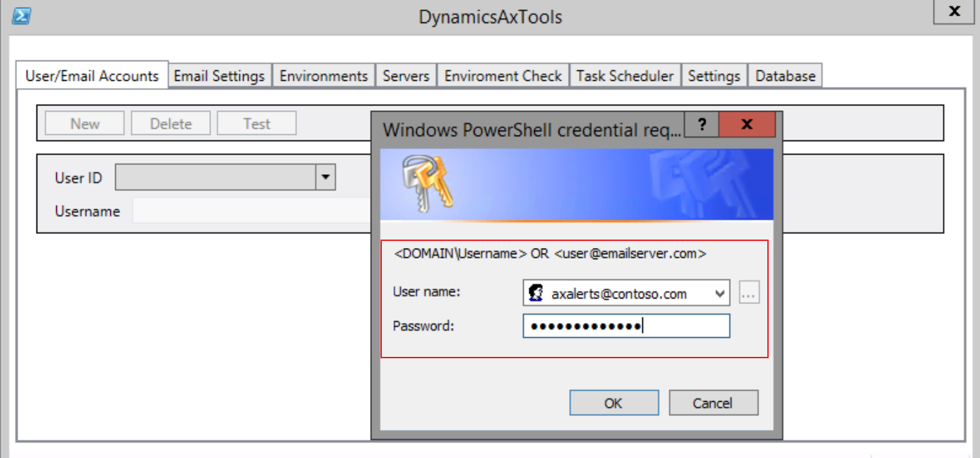Screen dimensions: 980x458
Task: Open the Settings tab
Action: [x=714, y=75]
